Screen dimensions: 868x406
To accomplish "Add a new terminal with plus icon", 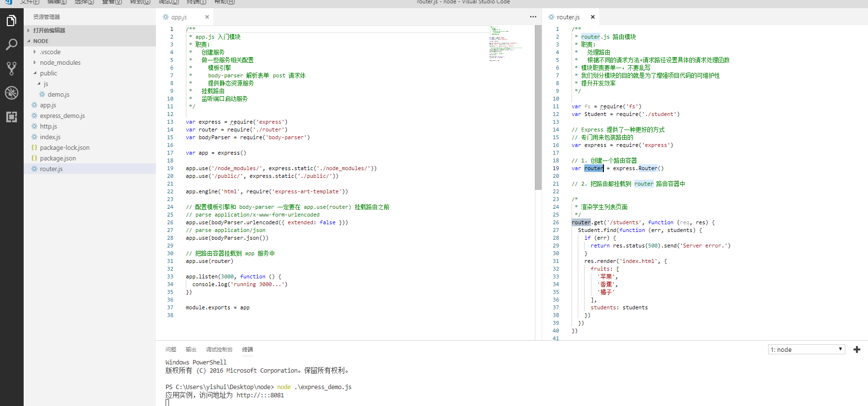I will tap(857, 349).
